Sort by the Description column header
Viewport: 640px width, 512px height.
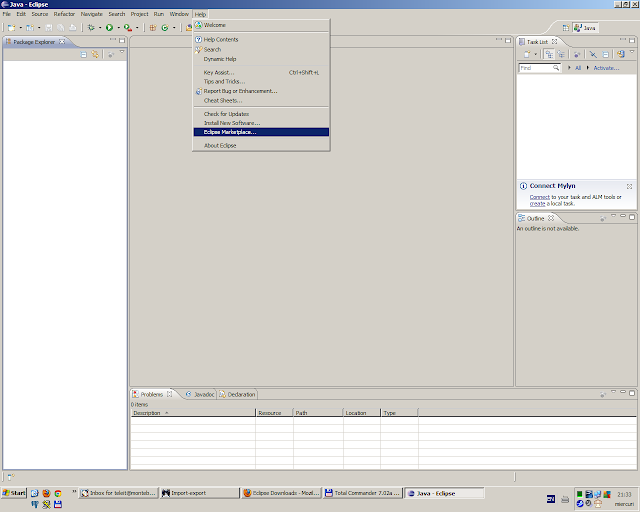(193, 413)
